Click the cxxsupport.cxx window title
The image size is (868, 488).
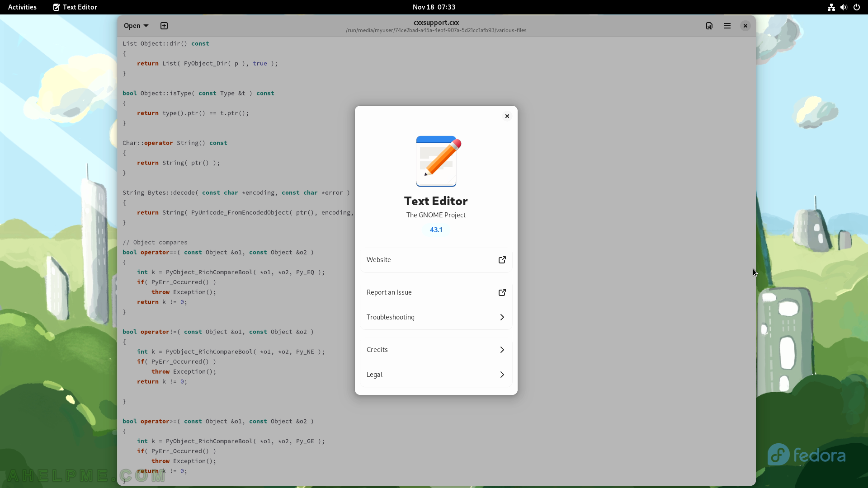pos(436,22)
